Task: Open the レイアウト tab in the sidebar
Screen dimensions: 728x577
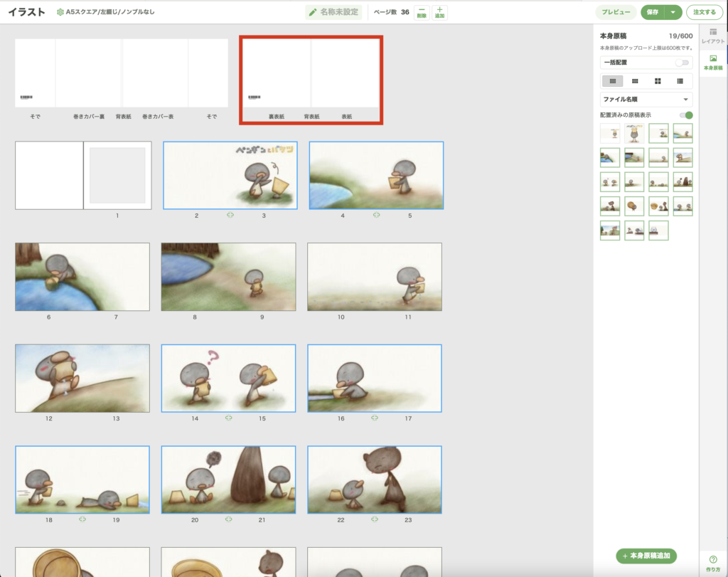Action: click(x=713, y=37)
